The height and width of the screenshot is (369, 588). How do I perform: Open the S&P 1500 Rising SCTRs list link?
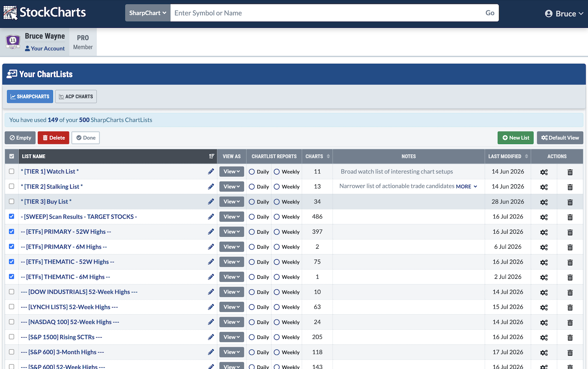[62, 337]
